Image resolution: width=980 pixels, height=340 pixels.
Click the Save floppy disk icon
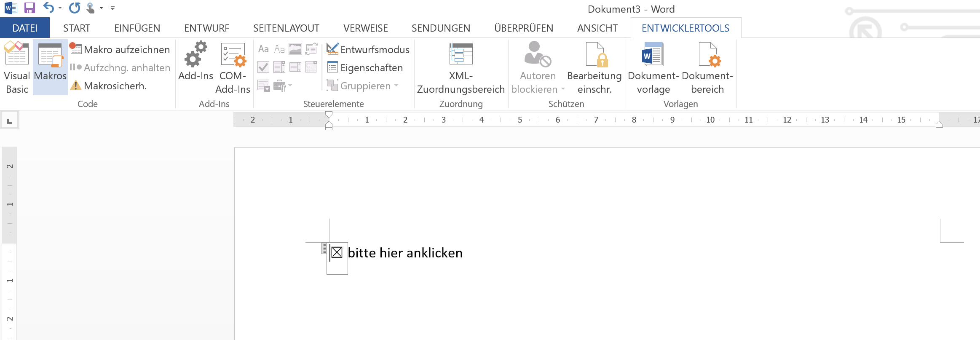pyautogui.click(x=29, y=8)
